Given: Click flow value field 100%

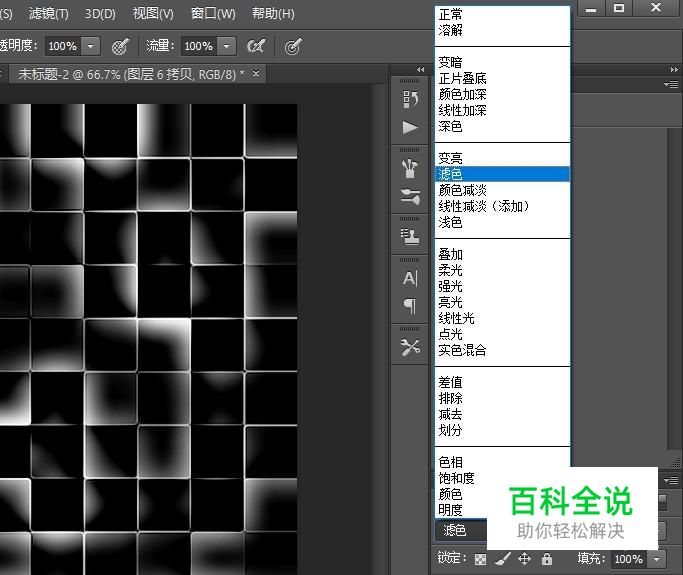Looking at the screenshot, I should 199,46.
